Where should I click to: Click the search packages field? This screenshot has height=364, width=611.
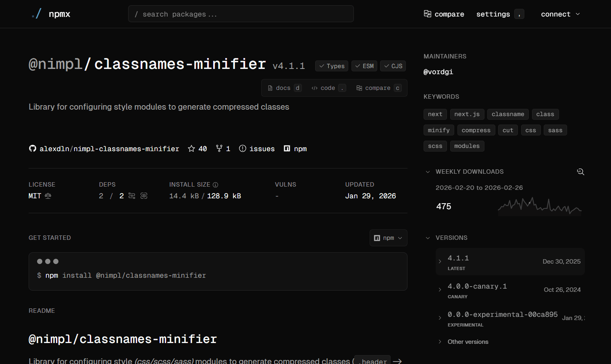(241, 14)
